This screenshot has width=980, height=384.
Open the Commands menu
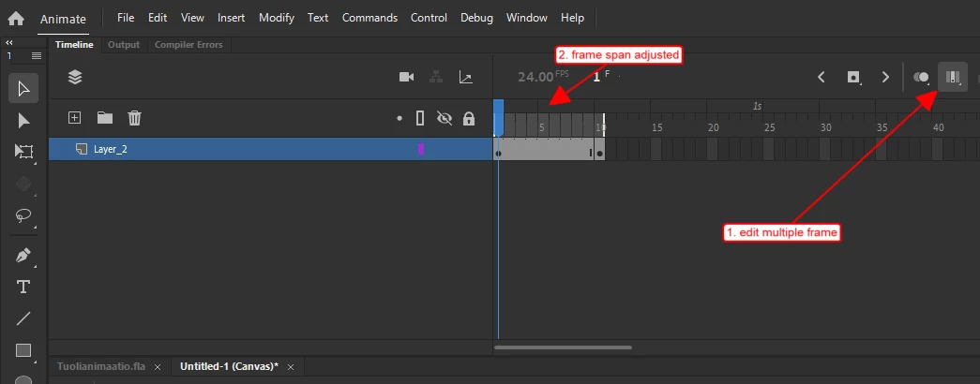[x=370, y=18]
